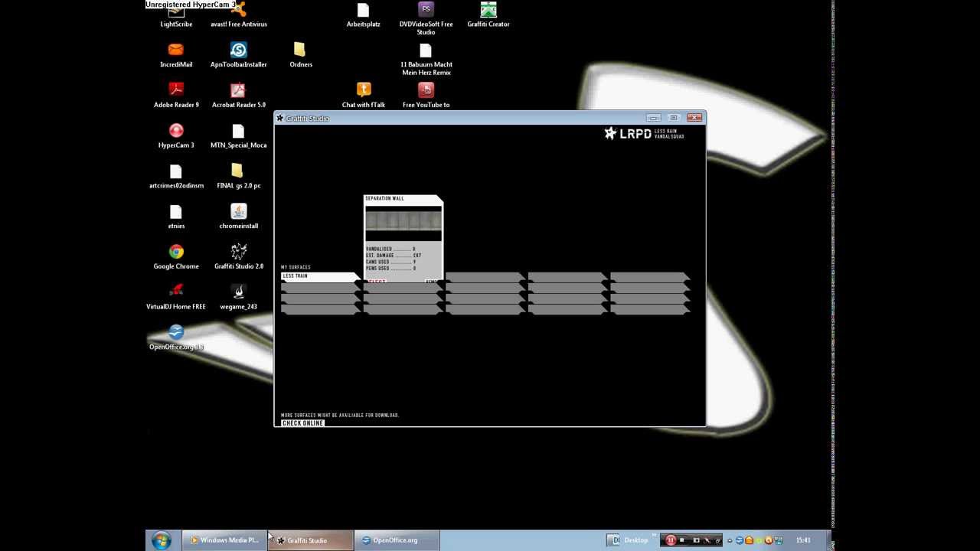Open the Windows Start menu
Viewport: 980px width, 551px height.
pos(161,540)
